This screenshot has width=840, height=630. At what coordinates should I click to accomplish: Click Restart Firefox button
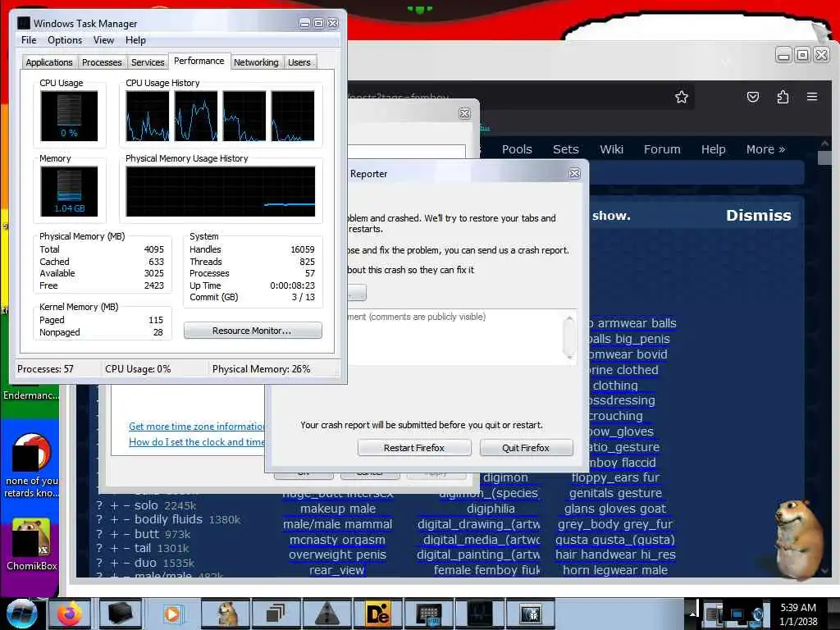point(414,448)
